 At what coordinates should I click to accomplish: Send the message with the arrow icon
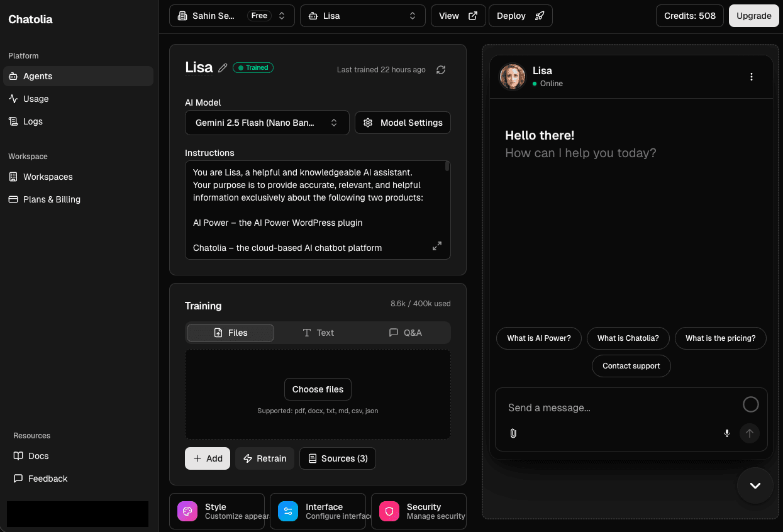pyautogui.click(x=749, y=433)
